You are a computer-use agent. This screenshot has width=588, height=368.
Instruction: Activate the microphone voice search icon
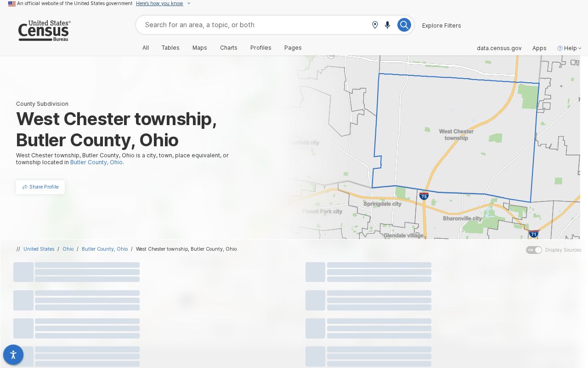tap(388, 25)
